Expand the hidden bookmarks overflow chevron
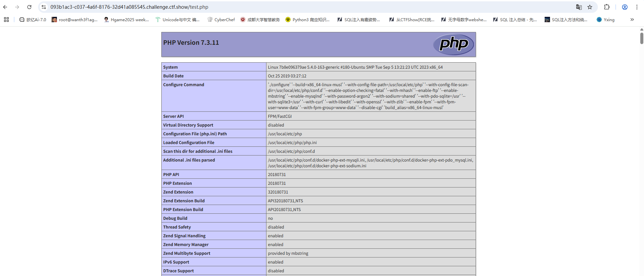Viewport: 644px width, 276px height. pyautogui.click(x=632, y=20)
